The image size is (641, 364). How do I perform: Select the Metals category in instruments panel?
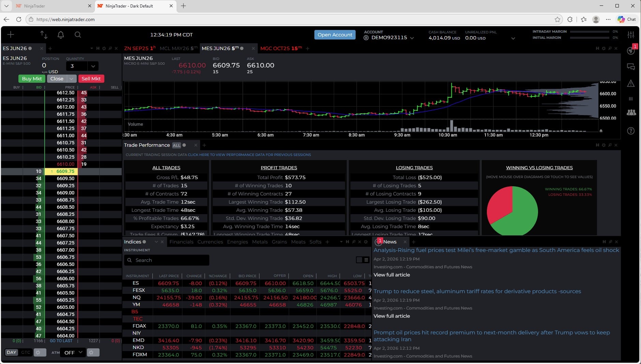(x=260, y=242)
